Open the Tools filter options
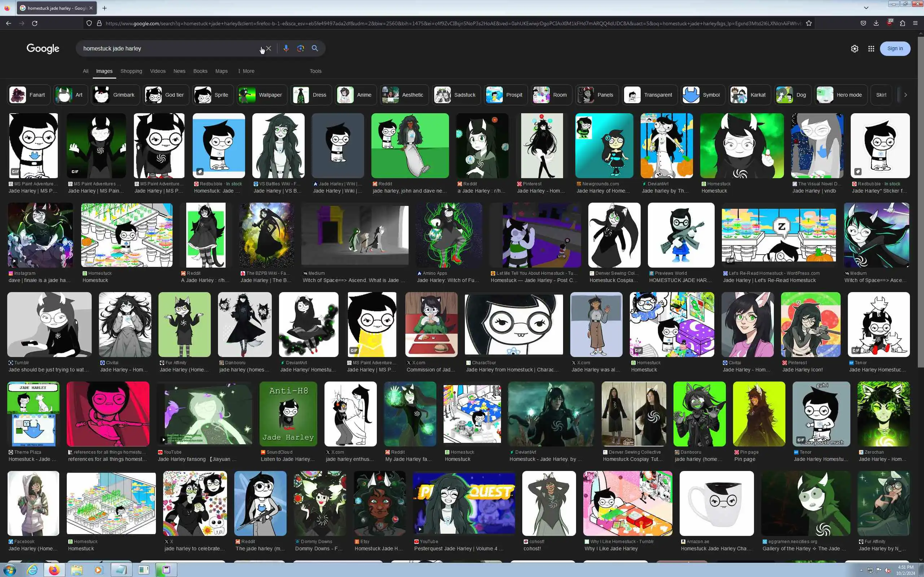Screen dimensions: 924x577 pos(315,71)
